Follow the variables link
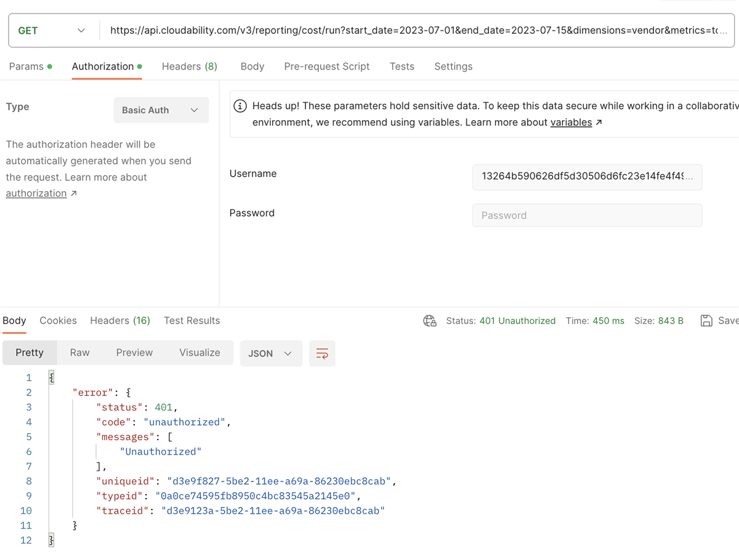The image size is (739, 560). point(571,122)
